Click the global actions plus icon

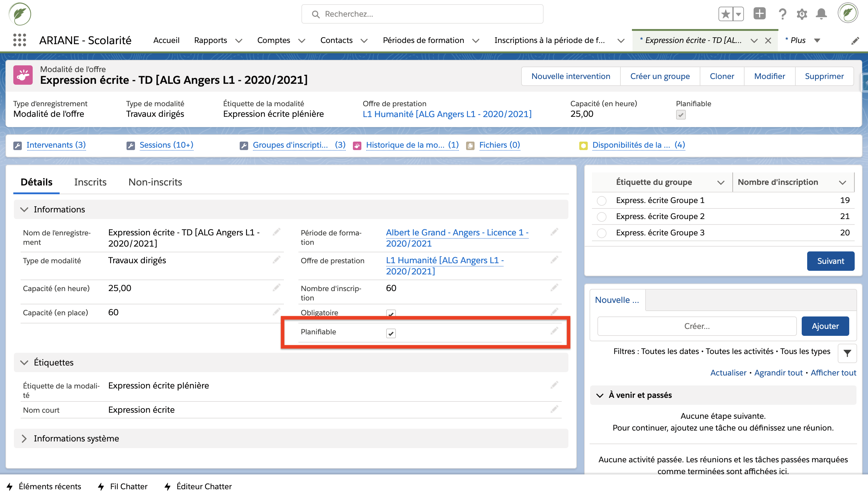(759, 14)
